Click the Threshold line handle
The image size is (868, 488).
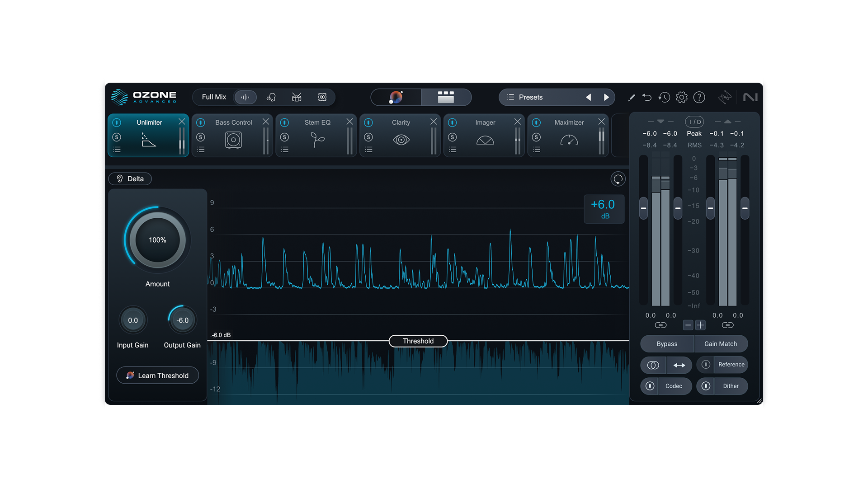coord(418,341)
